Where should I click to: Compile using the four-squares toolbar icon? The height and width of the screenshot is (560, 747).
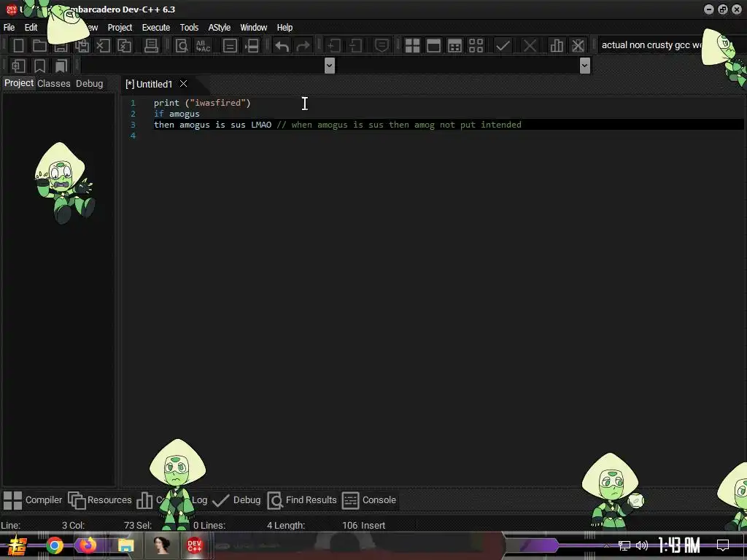412,46
